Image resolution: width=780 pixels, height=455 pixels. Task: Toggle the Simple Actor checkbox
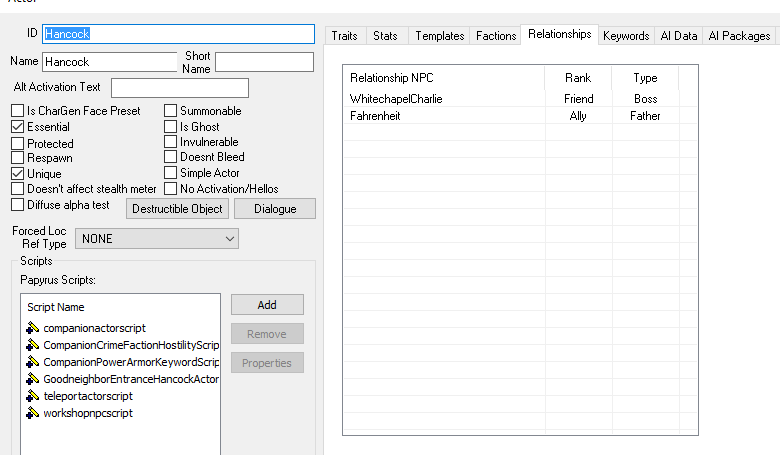[170, 173]
